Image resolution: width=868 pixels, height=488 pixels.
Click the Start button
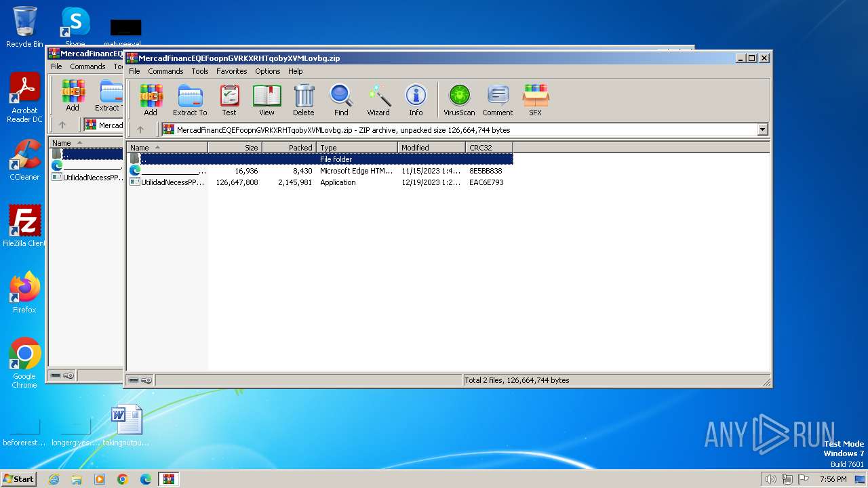coord(18,479)
